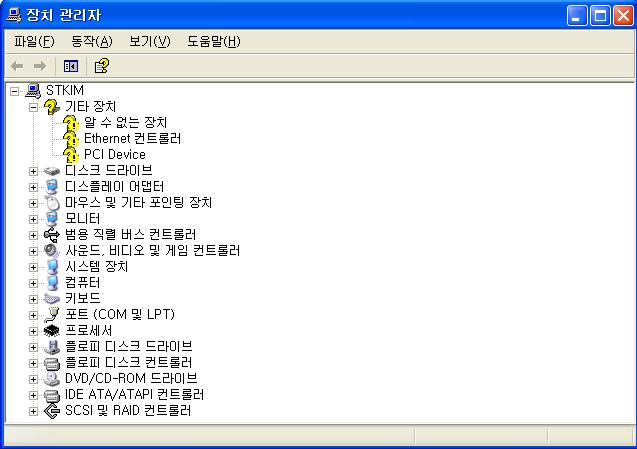637x449 pixels.
Task: Open the help properties toolbar icon
Action: 102,66
